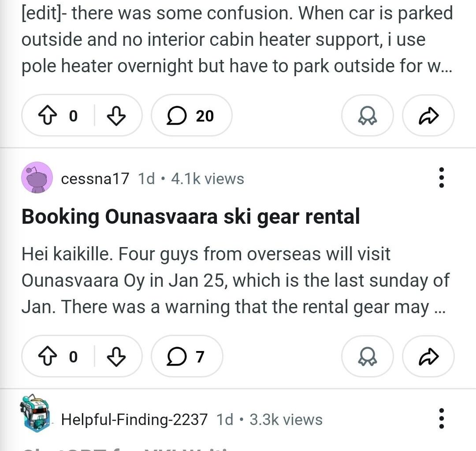Viewport: 476px width, 451px height.
Task: Open options menu for Helpful-Finding-2237's post
Action: click(441, 419)
